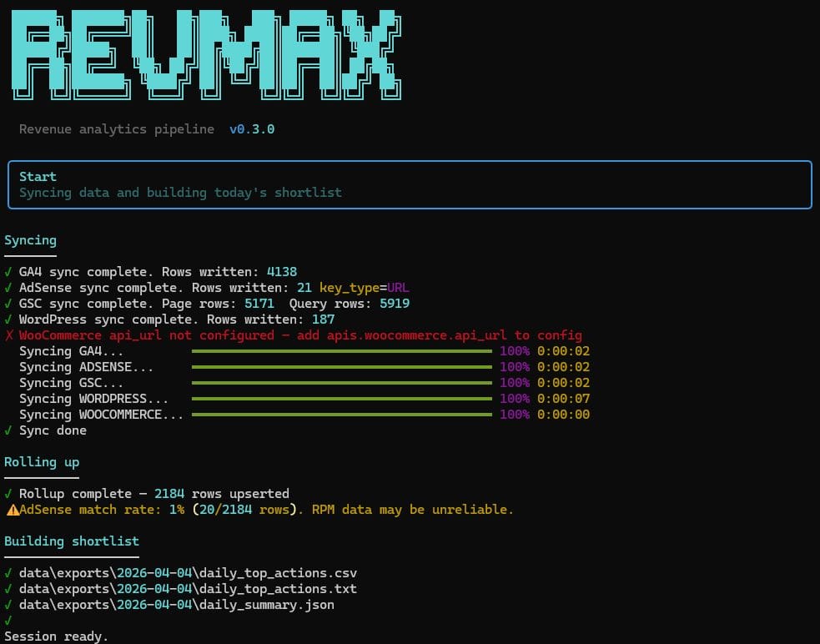Click the AdSense rows written value 21
Viewport: 820px width, 644px height.
[304, 288]
